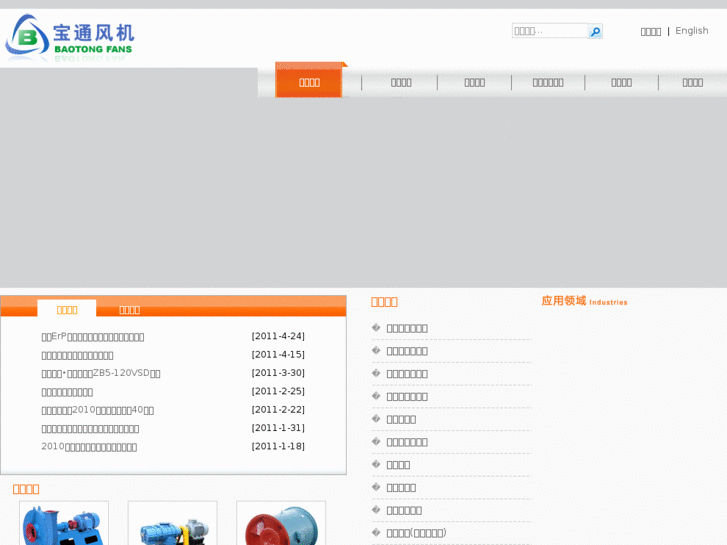Open the news article mentioning ErP
727x545 pixels.
(93, 337)
